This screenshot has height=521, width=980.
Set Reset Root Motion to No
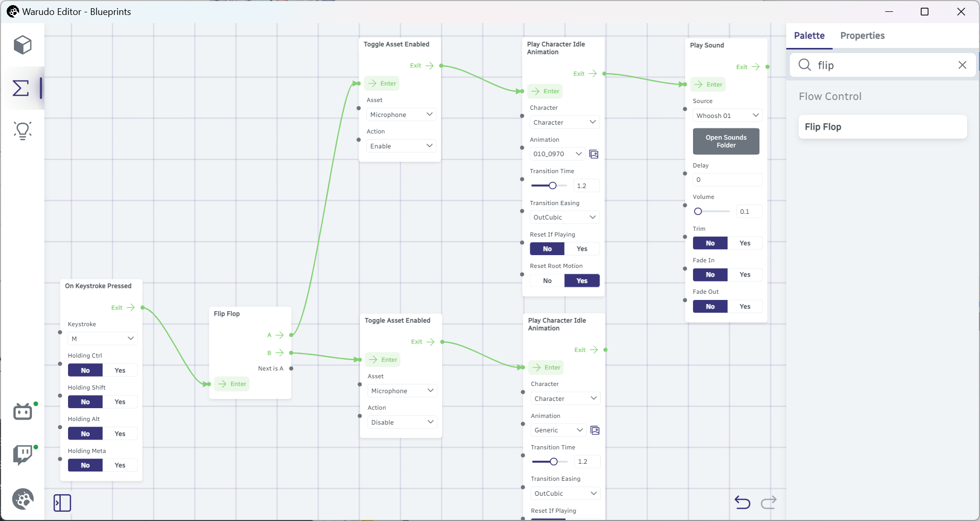click(547, 281)
